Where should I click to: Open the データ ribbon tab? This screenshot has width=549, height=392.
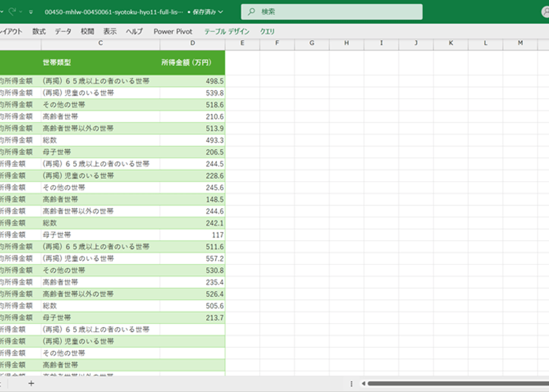coord(63,31)
